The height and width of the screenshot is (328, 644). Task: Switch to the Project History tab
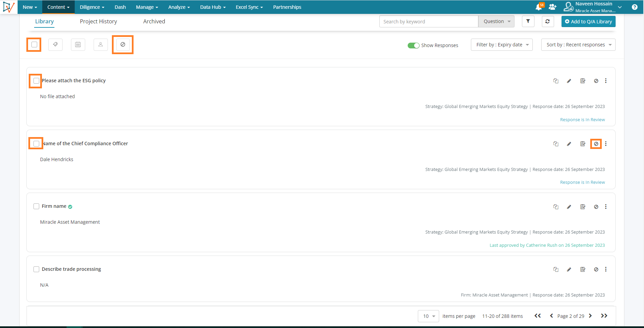click(98, 21)
